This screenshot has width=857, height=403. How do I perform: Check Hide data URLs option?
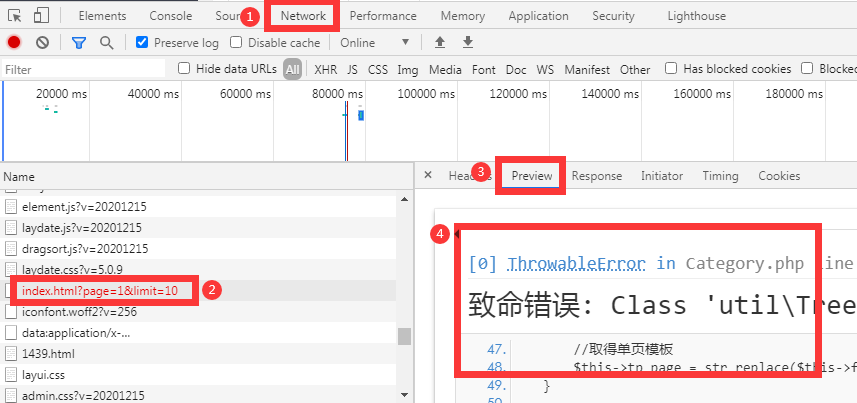184,68
